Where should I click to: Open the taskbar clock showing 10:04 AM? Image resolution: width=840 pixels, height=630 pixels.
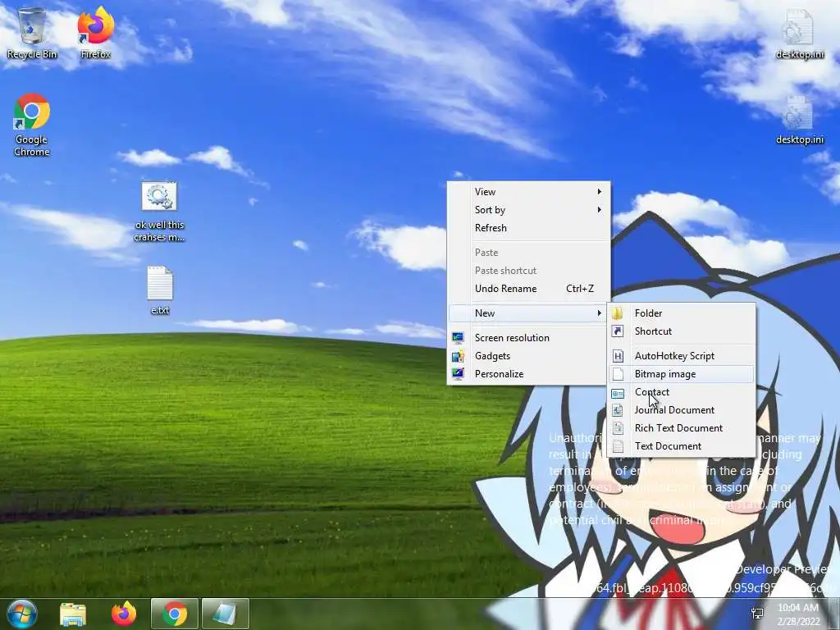798,614
